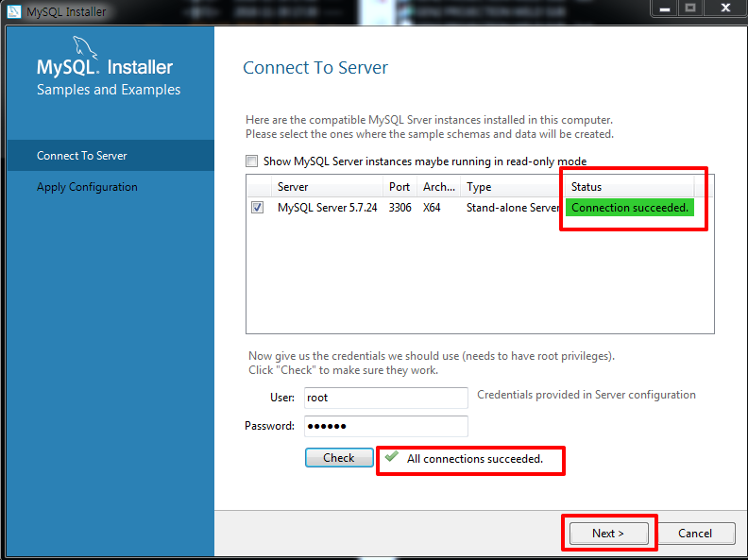The image size is (748, 560).
Task: Uncheck the MySQL Server 5.7.24 row checkbox
Action: coord(258,208)
